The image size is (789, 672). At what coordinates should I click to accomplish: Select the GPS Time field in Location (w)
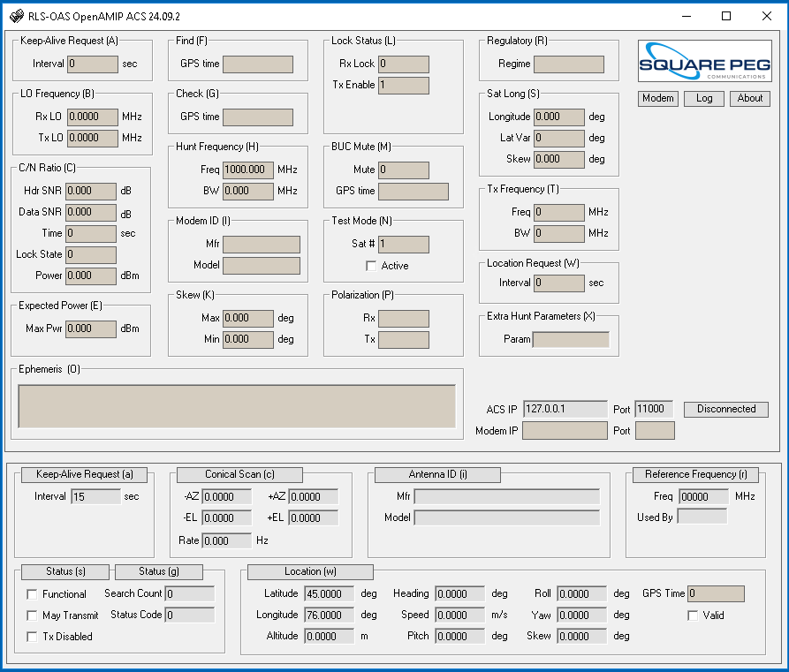tap(716, 594)
